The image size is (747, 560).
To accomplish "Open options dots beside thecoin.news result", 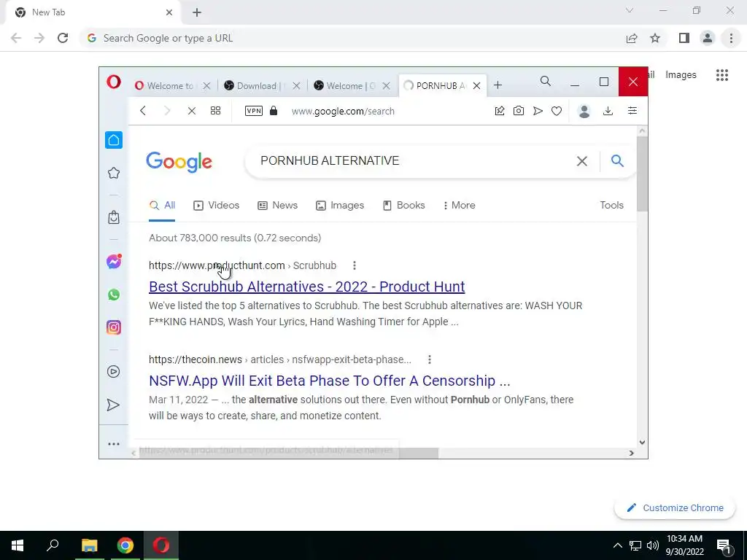I will click(429, 359).
